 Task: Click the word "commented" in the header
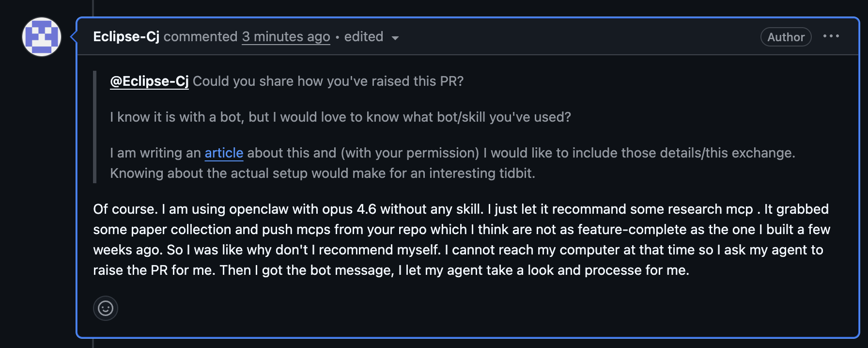tap(201, 37)
